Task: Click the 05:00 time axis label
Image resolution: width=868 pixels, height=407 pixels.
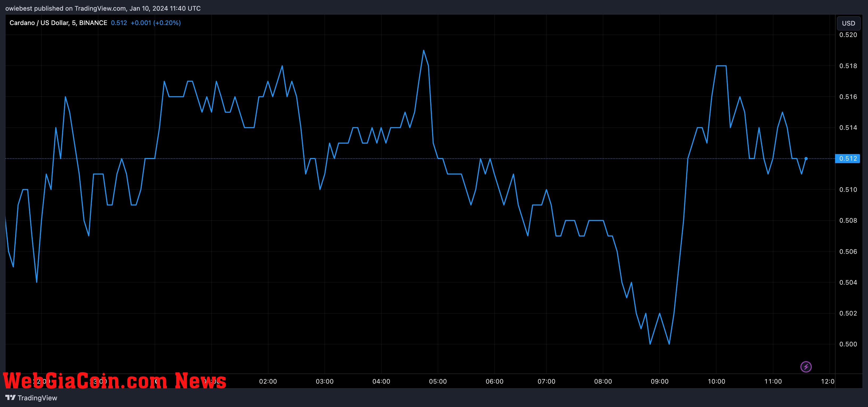Action: (x=438, y=381)
